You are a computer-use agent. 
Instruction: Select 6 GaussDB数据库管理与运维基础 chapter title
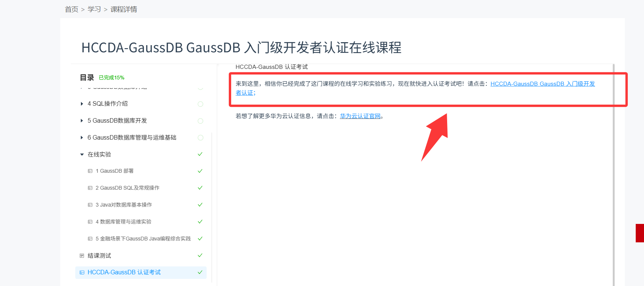(x=132, y=138)
